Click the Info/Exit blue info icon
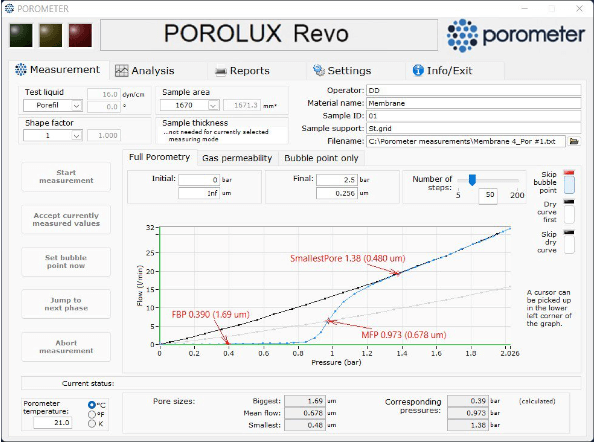 [x=418, y=70]
